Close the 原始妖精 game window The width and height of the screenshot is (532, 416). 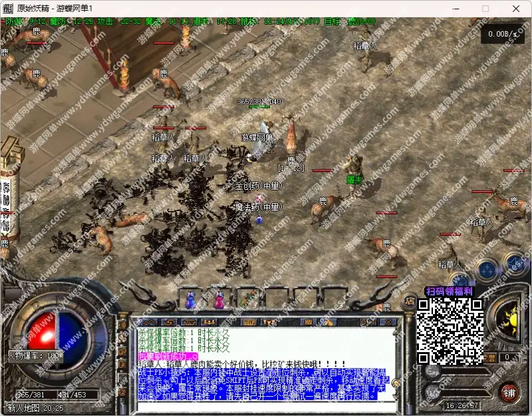(x=516, y=9)
